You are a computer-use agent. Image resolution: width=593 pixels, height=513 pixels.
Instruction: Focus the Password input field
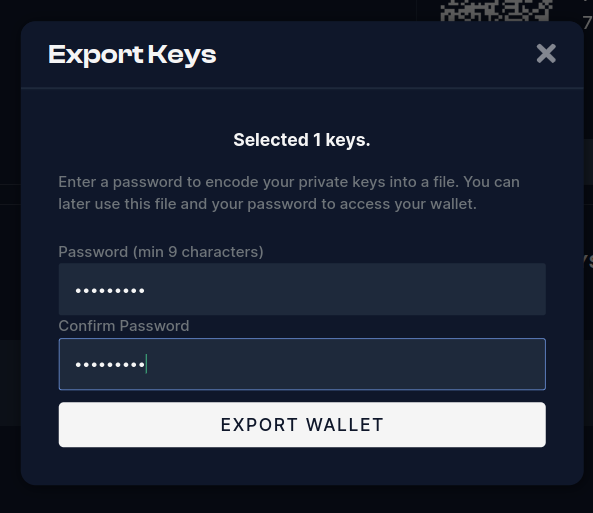[x=302, y=289]
